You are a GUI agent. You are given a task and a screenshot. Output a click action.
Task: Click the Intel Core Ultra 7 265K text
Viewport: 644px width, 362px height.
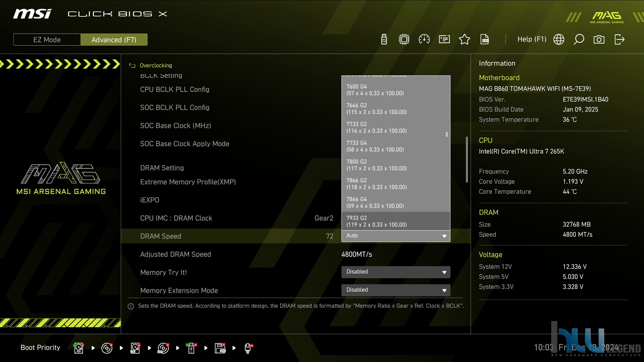tap(521, 151)
